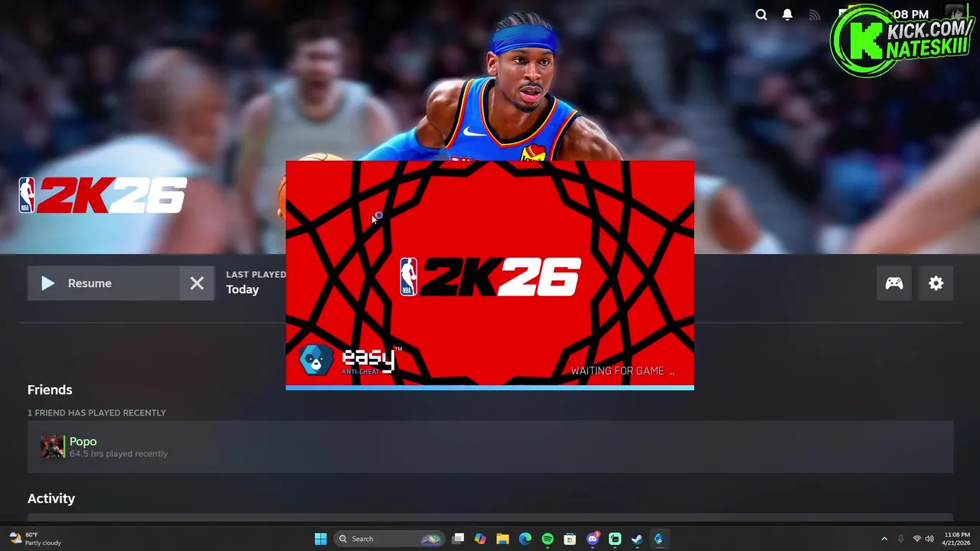Open Microsoft Edge from taskbar

pyautogui.click(x=525, y=539)
